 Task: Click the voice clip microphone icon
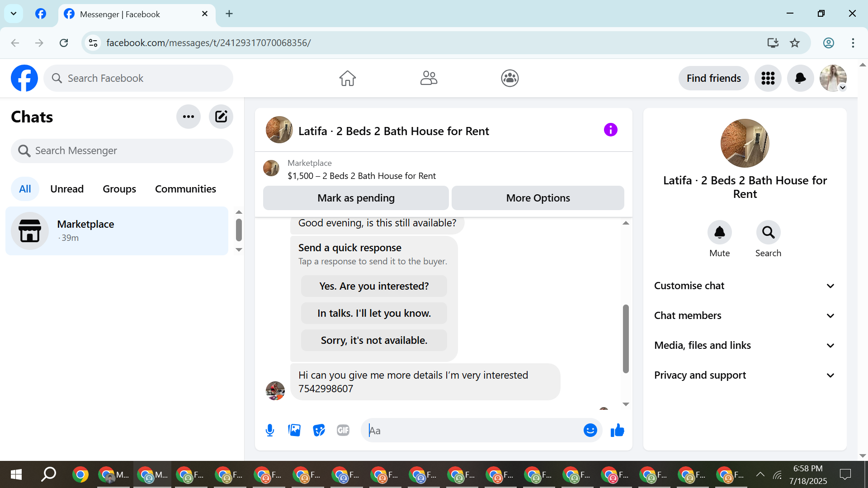[270, 430]
